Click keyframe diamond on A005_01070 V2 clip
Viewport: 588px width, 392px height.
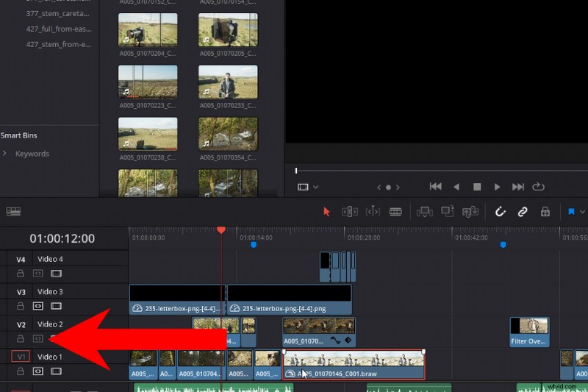tap(348, 341)
